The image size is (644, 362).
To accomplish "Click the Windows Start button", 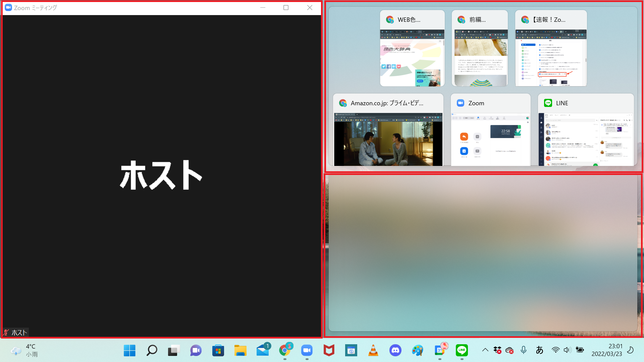I will (129, 351).
